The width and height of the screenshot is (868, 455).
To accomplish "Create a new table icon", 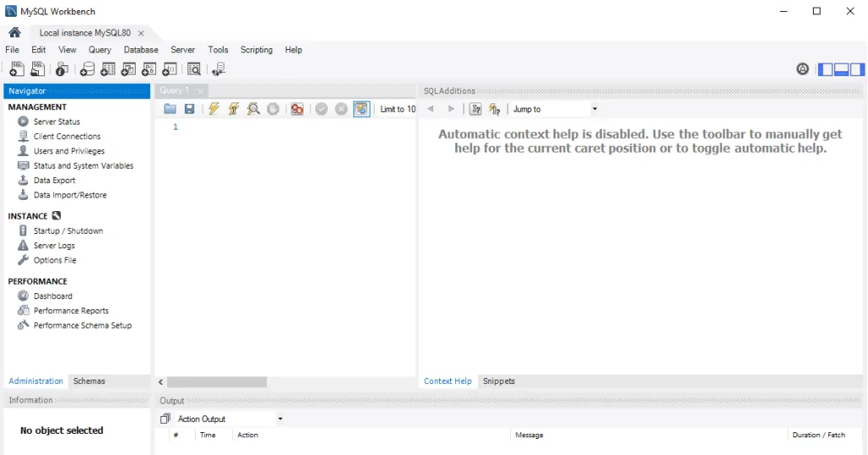I will coord(108,69).
